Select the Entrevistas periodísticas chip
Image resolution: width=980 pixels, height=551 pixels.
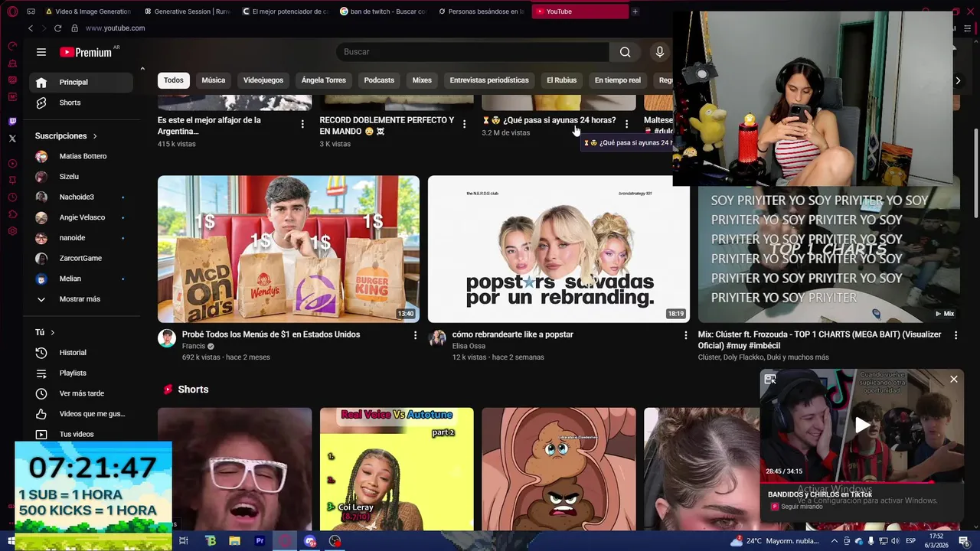[x=489, y=80]
